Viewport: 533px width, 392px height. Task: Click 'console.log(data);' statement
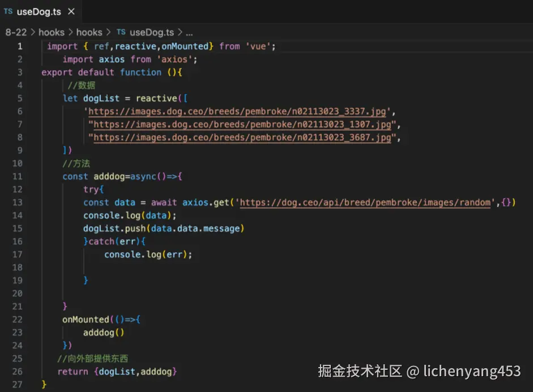130,216
